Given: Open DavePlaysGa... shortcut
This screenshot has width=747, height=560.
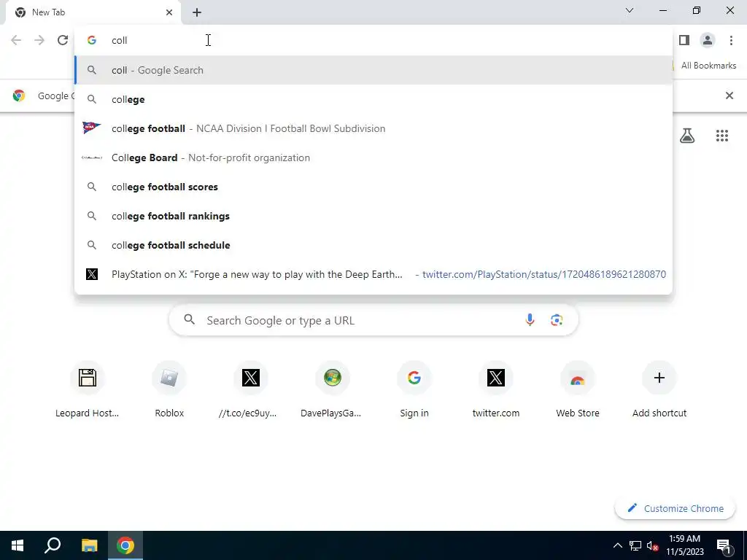Looking at the screenshot, I should [332, 389].
